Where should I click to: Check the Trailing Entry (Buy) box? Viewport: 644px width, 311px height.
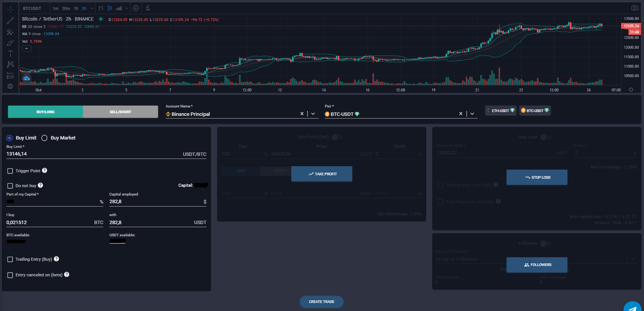(10, 260)
